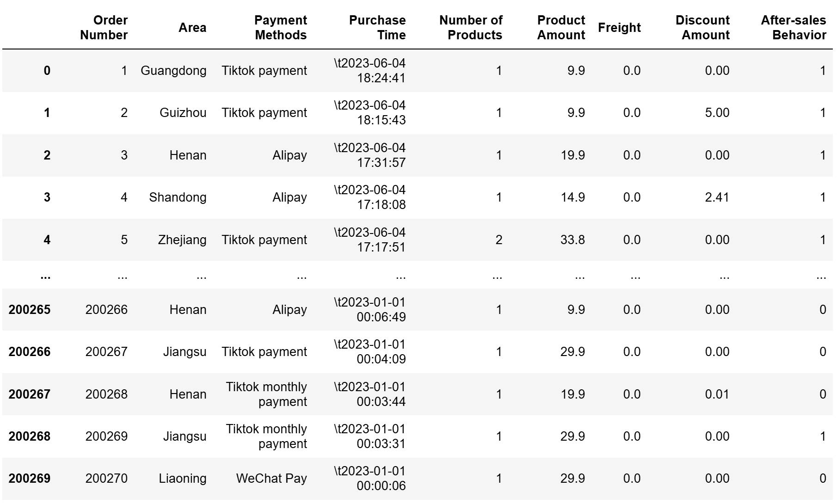The width and height of the screenshot is (837, 504).
Task: Select the Liaoning area cell
Action: click(x=183, y=479)
